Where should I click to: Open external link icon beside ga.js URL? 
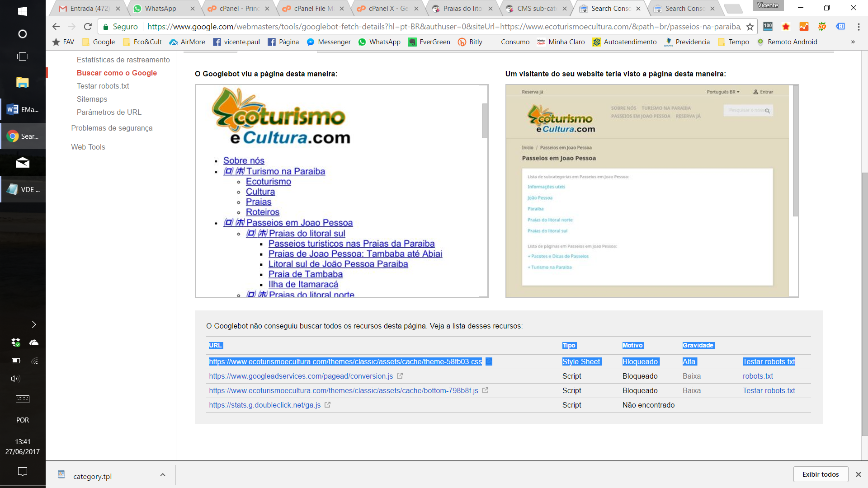click(x=327, y=405)
